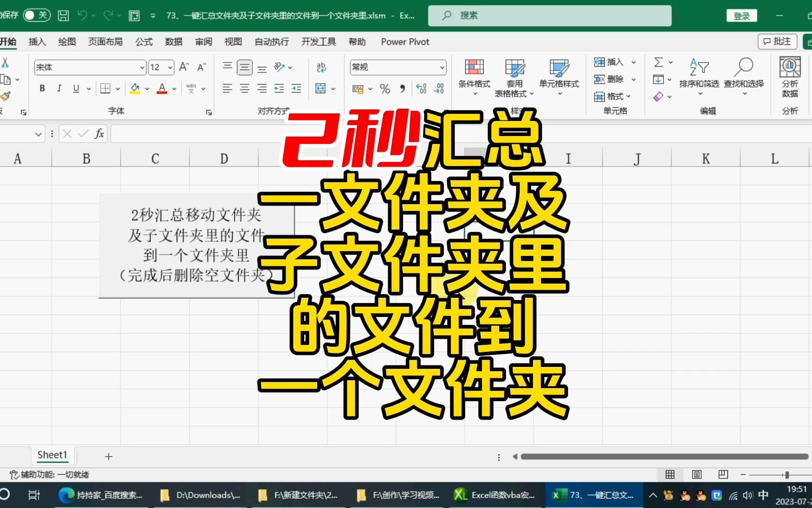
Task: Apply italic formatting
Action: coord(59,88)
